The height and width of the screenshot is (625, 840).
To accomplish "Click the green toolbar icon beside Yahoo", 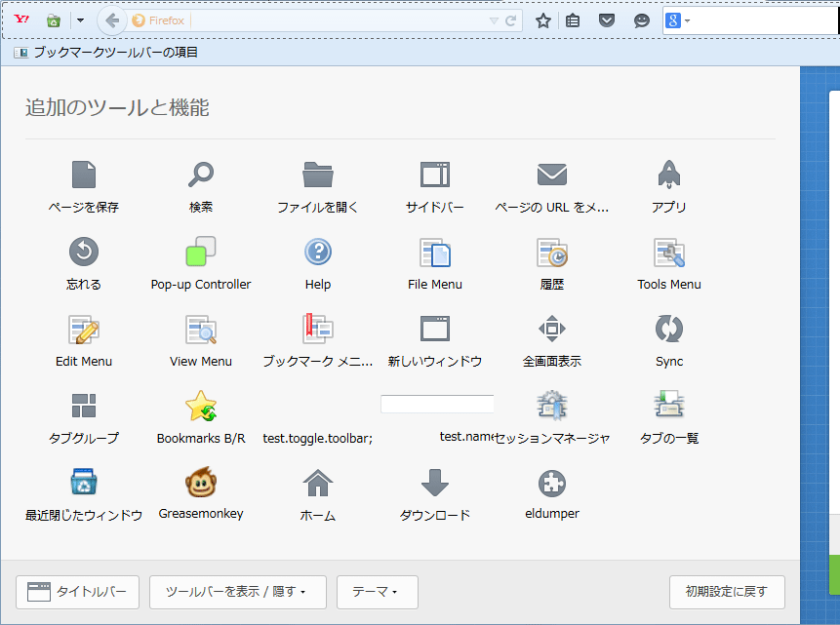I will pyautogui.click(x=54, y=20).
